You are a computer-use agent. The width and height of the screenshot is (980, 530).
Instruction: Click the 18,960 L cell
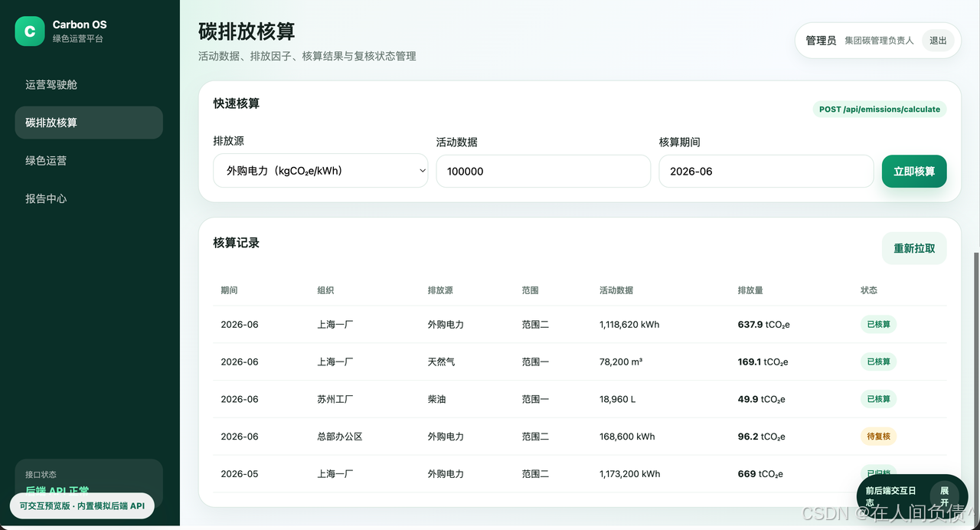point(618,399)
